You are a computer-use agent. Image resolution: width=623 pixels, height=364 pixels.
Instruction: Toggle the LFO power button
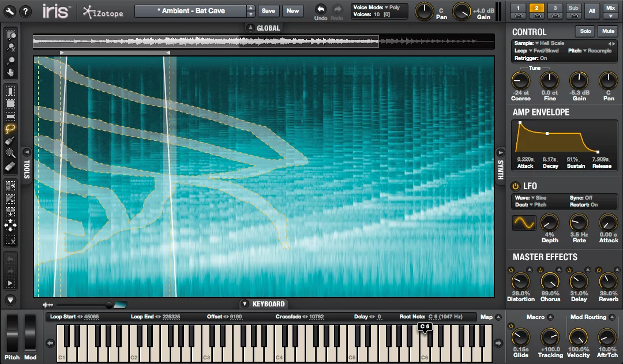pyautogui.click(x=516, y=186)
